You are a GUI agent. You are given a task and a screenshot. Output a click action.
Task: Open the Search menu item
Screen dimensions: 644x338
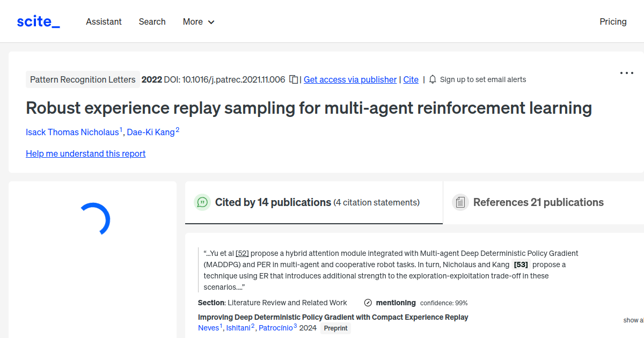pyautogui.click(x=152, y=21)
